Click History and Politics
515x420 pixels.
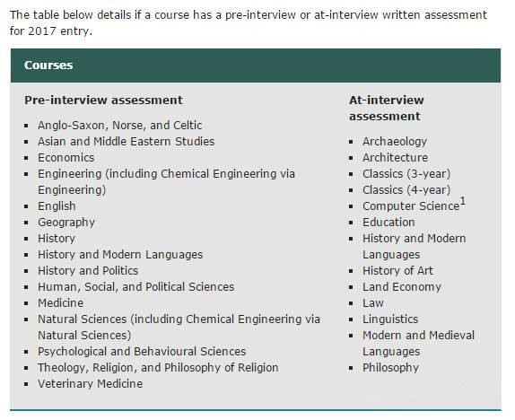88,270
